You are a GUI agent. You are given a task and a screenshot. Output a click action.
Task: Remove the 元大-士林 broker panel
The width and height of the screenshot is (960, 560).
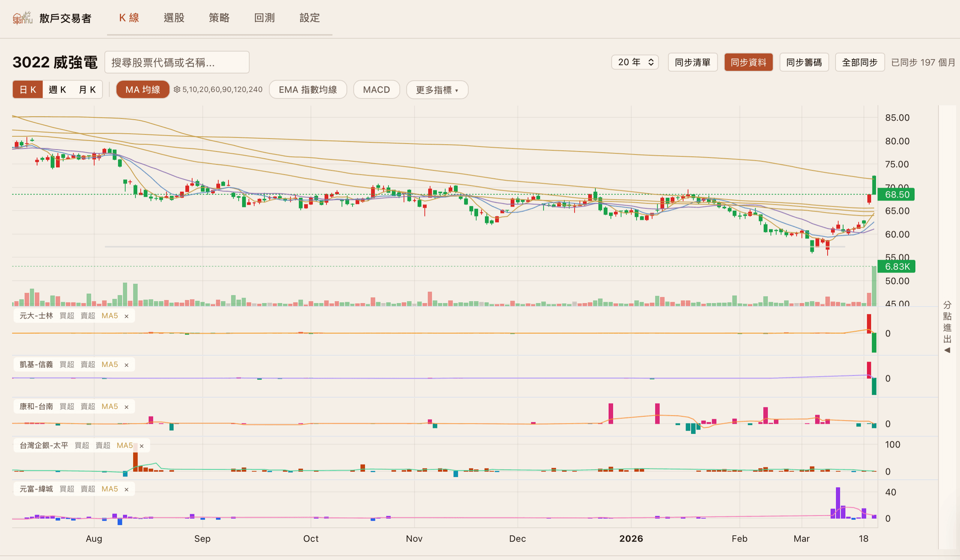click(126, 316)
